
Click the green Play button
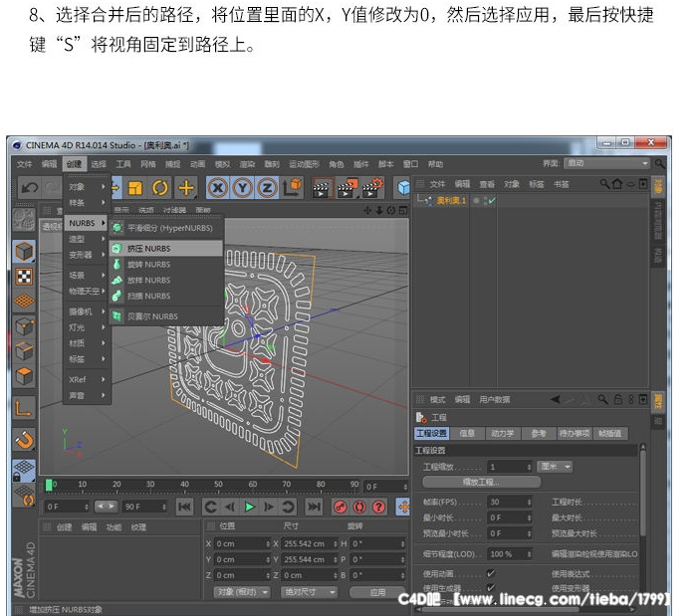249,507
